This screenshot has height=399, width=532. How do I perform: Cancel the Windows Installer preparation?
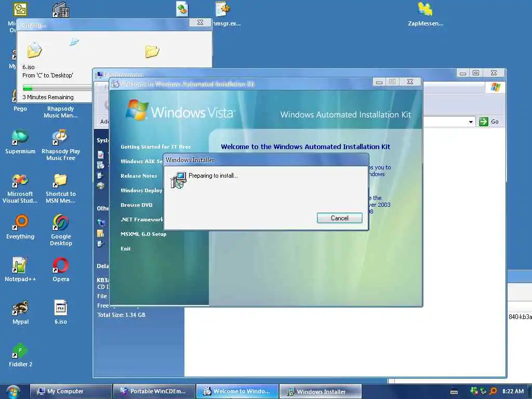point(339,218)
